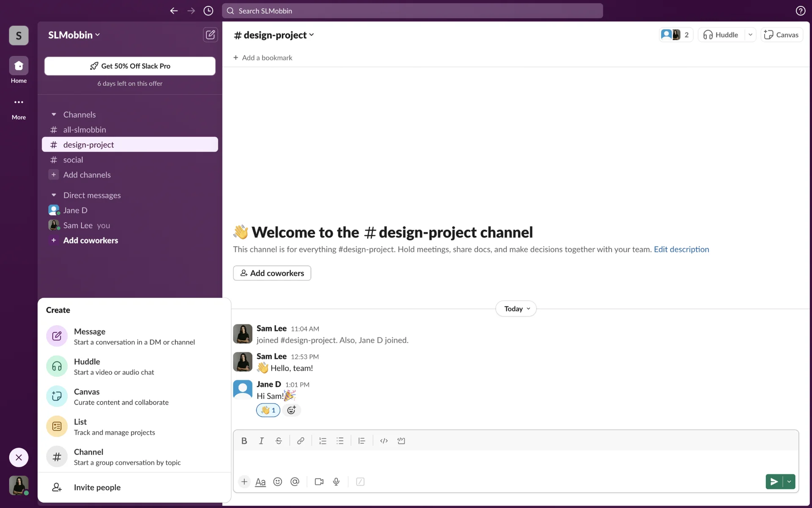This screenshot has height=508, width=812.
Task: Insert a link using the link icon
Action: tap(300, 441)
